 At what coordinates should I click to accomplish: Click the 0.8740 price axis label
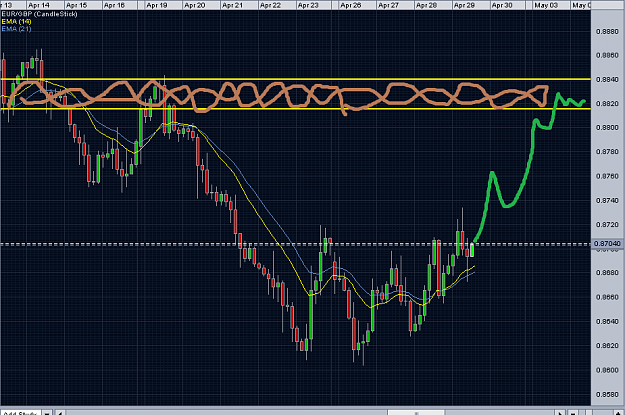607,201
